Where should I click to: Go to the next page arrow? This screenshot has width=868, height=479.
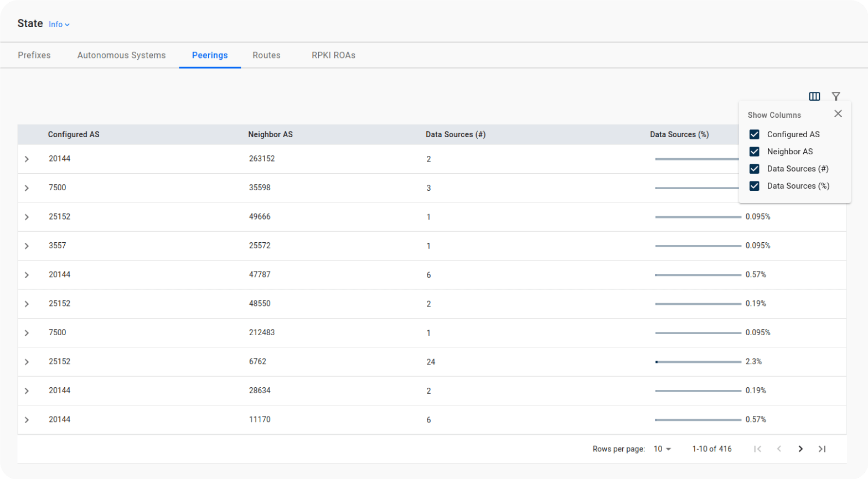[x=800, y=449]
